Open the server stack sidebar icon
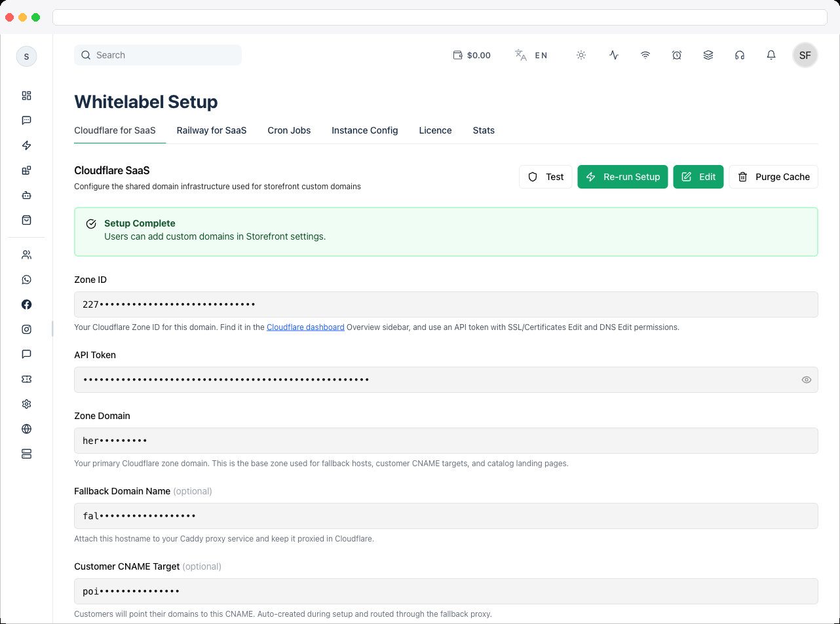 (26, 454)
